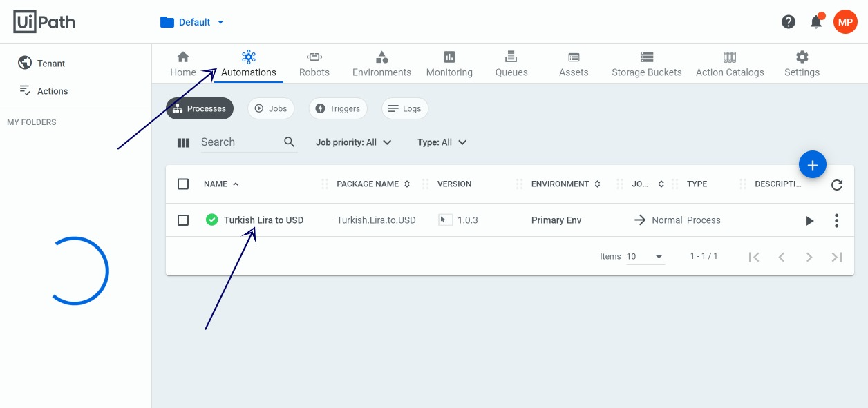Image resolution: width=868 pixels, height=408 pixels.
Task: Select the Processes sub-tab
Action: 200,108
